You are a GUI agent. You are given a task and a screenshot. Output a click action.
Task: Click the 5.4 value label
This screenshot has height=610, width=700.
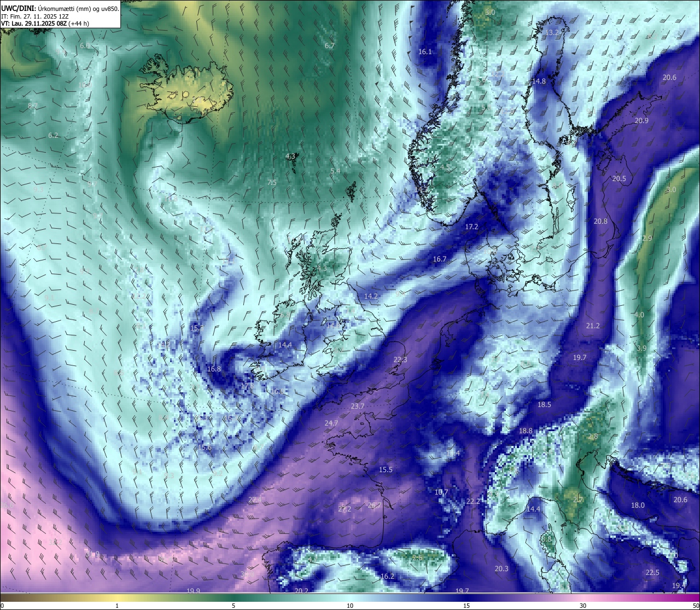pyautogui.click(x=335, y=171)
